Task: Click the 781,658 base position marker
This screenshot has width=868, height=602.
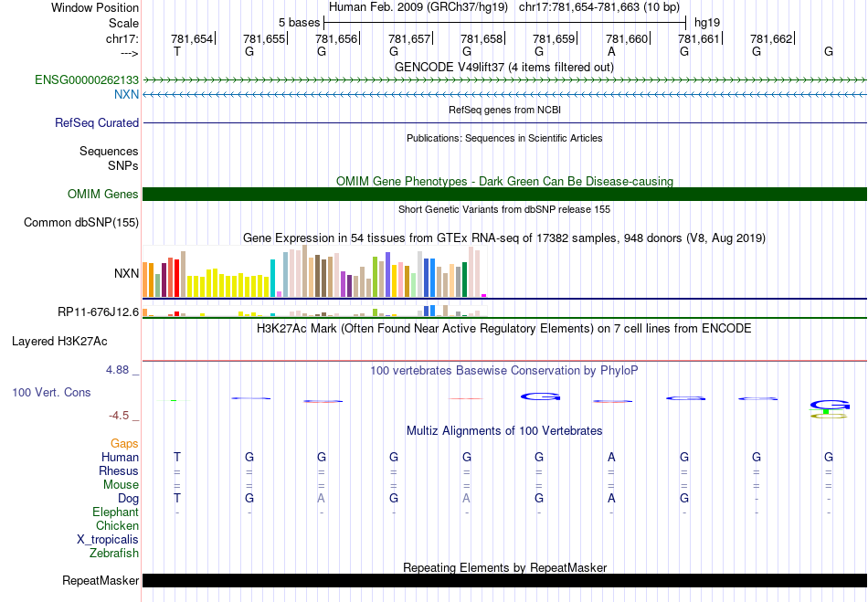Action: coord(482,39)
